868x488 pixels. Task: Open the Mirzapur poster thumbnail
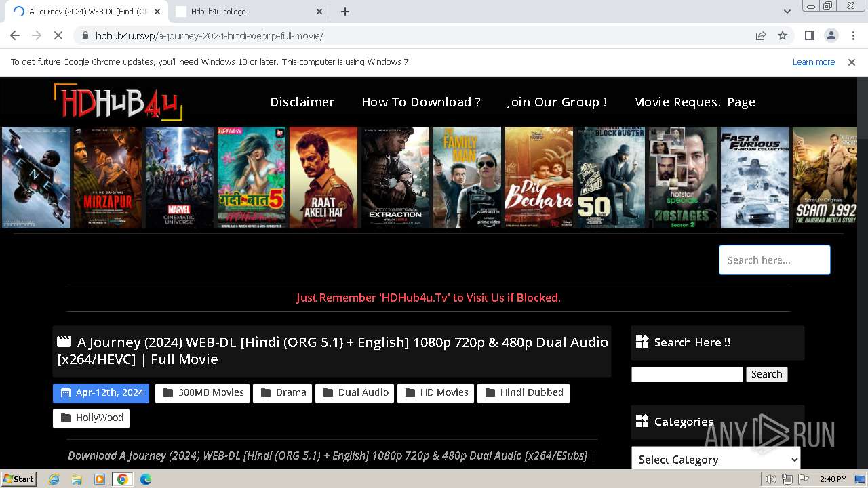pyautogui.click(x=108, y=178)
